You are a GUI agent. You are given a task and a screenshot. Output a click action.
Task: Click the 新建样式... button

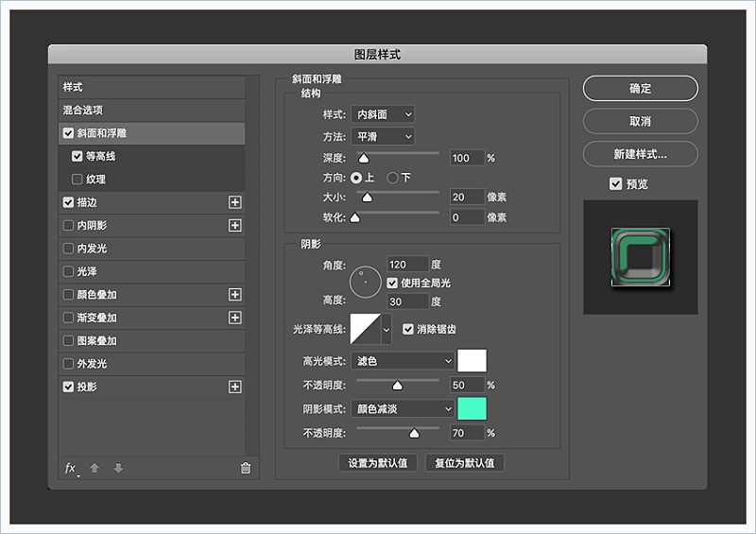(640, 154)
